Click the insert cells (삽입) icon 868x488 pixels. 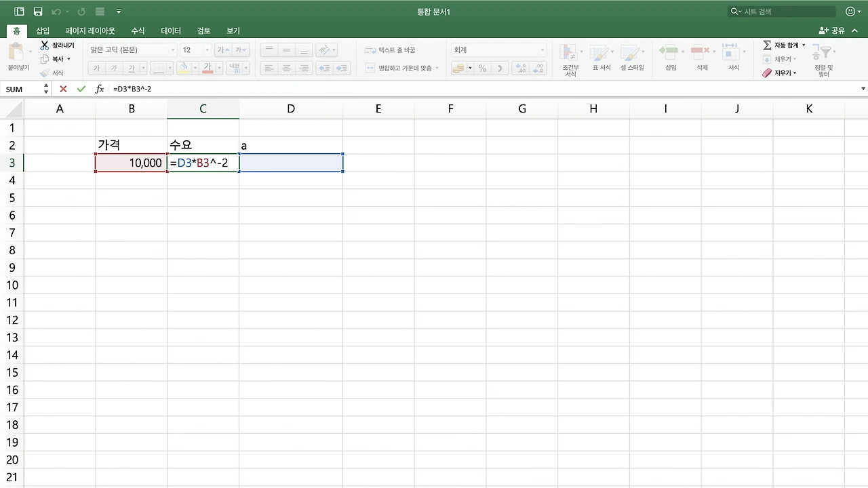click(x=670, y=52)
